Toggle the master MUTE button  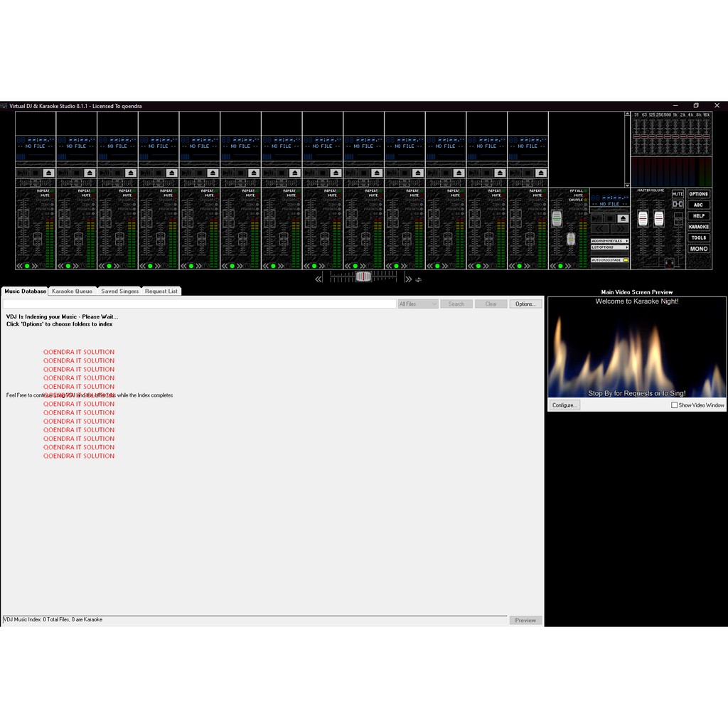coord(678,194)
